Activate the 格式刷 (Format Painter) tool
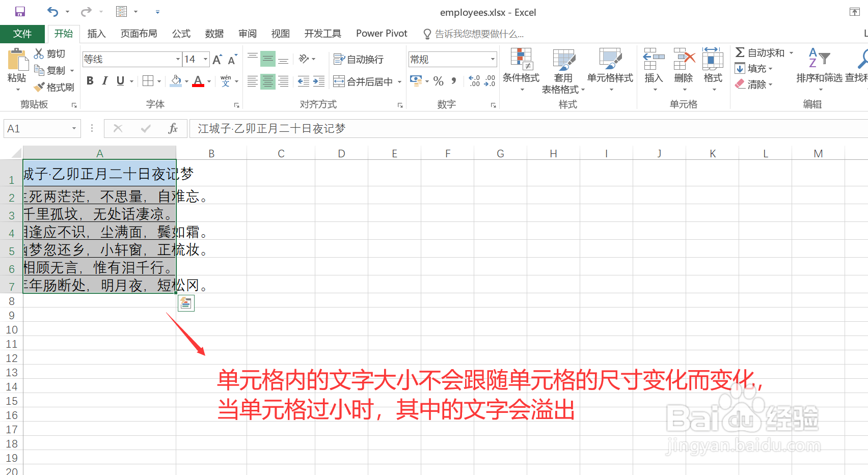868x475 pixels. [x=54, y=87]
